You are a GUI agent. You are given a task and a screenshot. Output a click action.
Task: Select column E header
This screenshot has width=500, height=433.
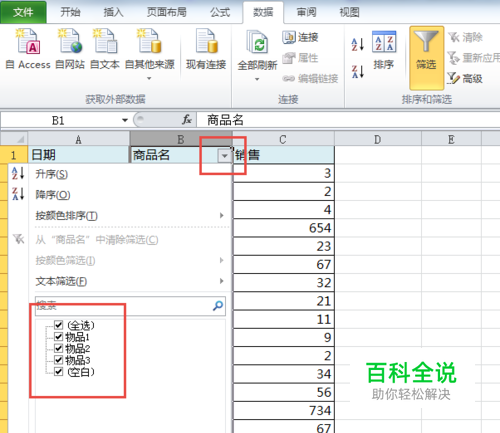pyautogui.click(x=451, y=139)
